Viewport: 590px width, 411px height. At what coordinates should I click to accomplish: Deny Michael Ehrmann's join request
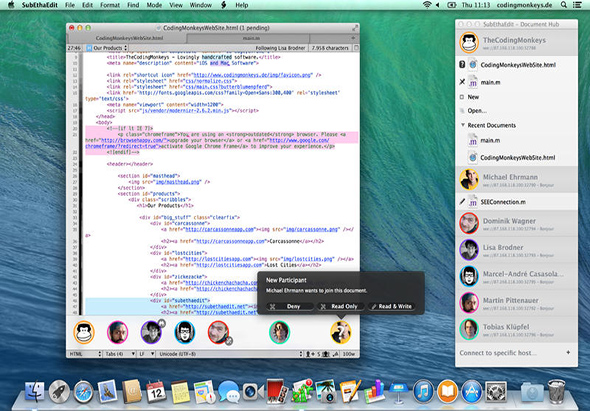tap(289, 306)
